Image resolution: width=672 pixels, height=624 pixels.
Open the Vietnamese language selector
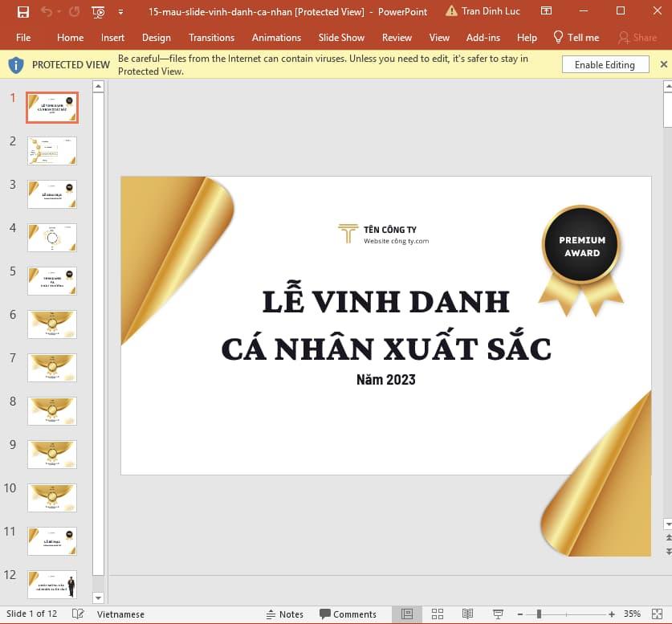click(120, 614)
